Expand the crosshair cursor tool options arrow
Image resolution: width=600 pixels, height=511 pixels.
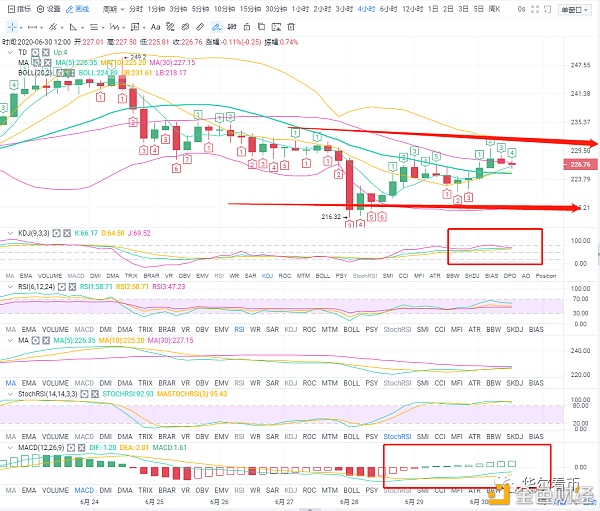(x=21, y=28)
